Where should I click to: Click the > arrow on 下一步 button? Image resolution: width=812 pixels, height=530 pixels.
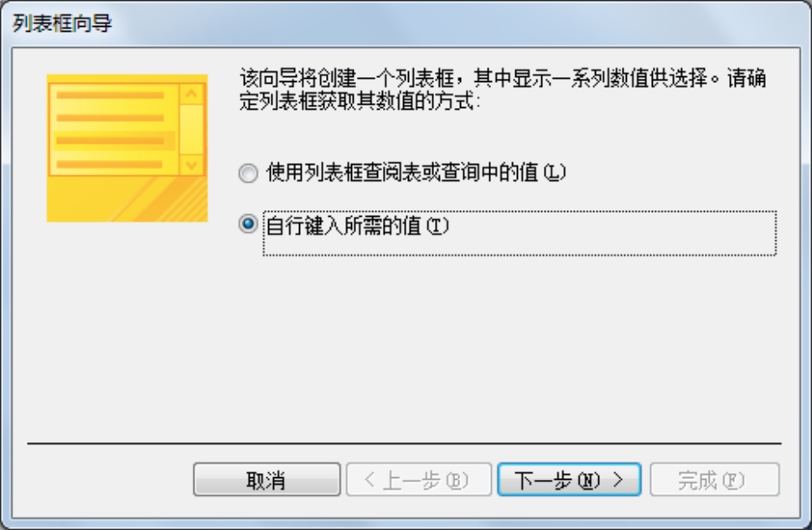click(x=618, y=480)
